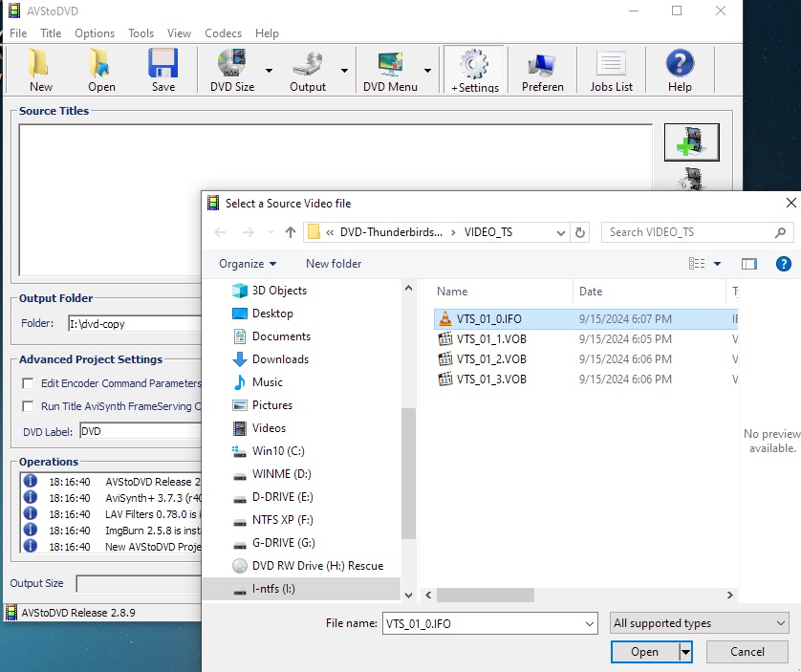Image resolution: width=801 pixels, height=672 pixels.
Task: Click the change view icon in the dialog
Action: tap(697, 264)
